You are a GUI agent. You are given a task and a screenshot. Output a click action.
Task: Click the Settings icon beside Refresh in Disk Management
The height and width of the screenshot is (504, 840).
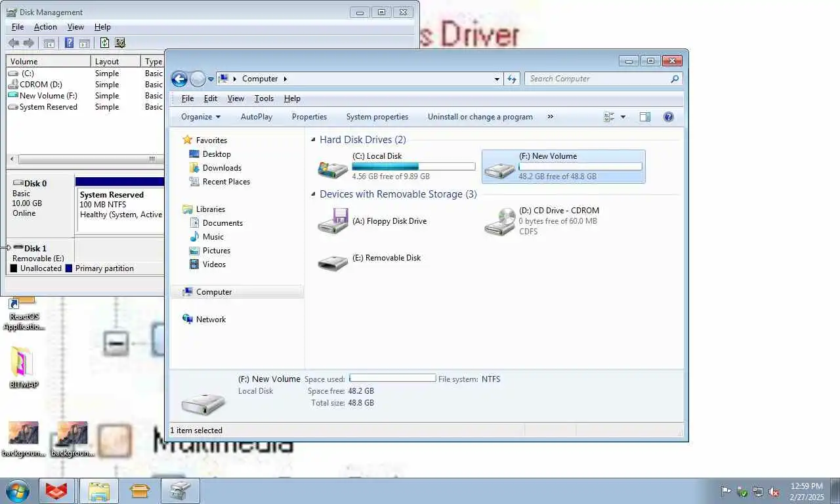(120, 43)
